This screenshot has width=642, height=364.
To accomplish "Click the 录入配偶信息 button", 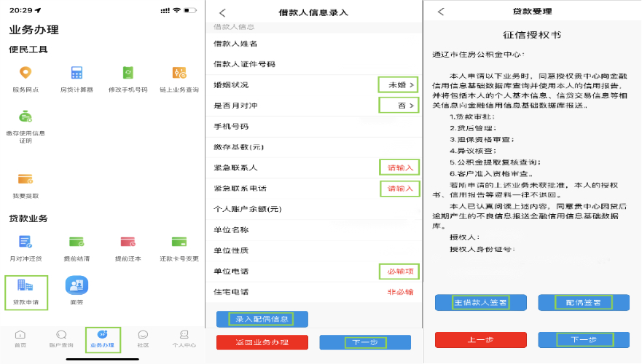I will pyautogui.click(x=262, y=319).
